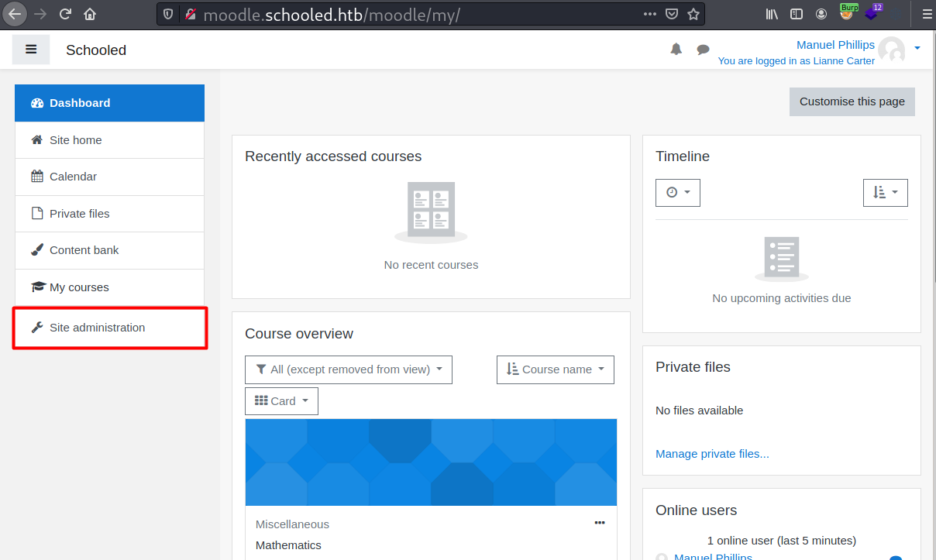Image resolution: width=936 pixels, height=560 pixels.
Task: Click the Manuel Phillips user avatar
Action: pos(891,50)
